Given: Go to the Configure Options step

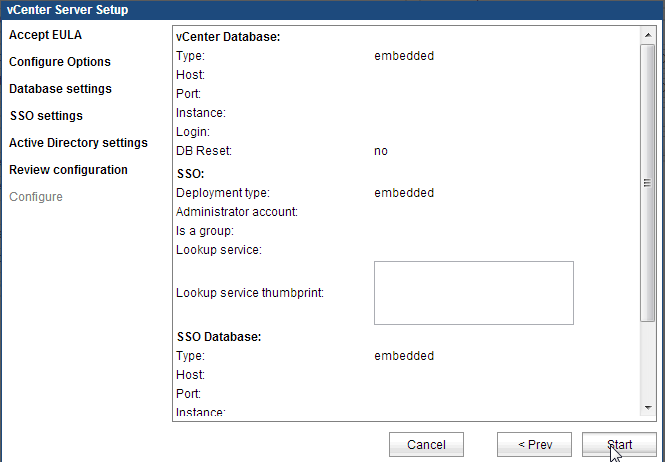Looking at the screenshot, I should coord(60,62).
